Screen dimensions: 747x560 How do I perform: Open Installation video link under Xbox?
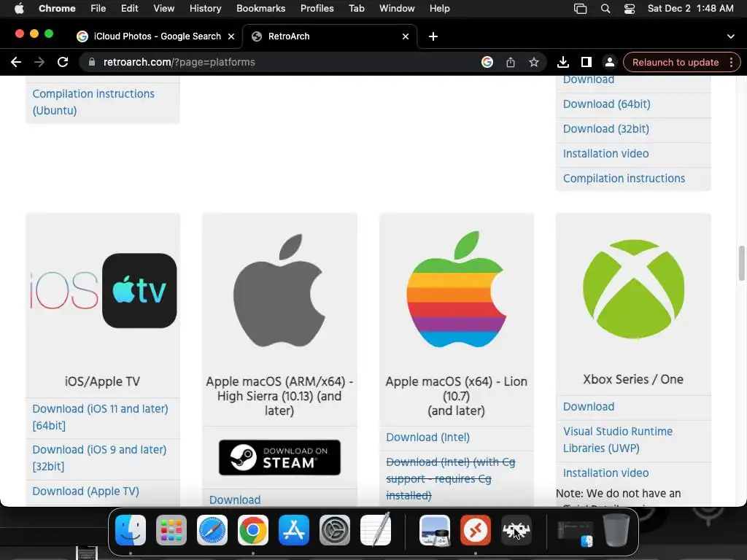tap(605, 472)
